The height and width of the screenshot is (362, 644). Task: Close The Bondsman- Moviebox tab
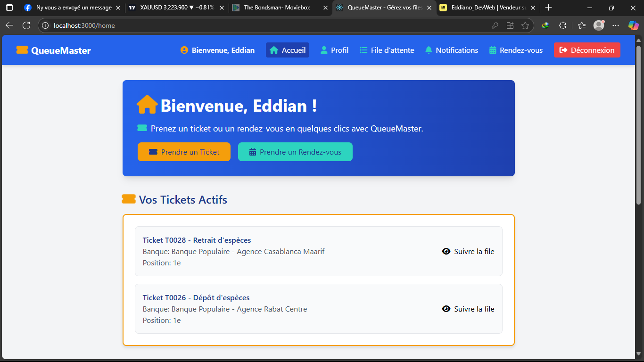pos(325,8)
